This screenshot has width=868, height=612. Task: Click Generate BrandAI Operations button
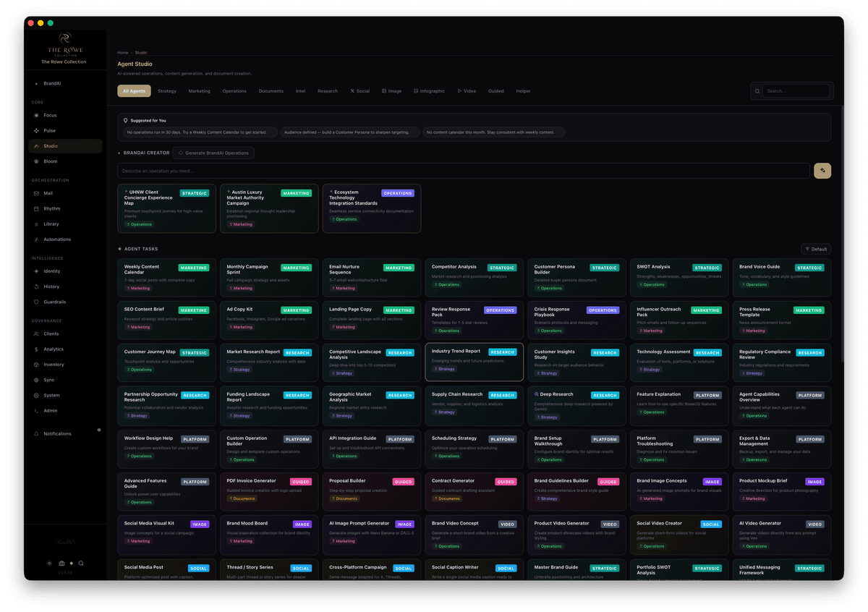click(x=213, y=153)
